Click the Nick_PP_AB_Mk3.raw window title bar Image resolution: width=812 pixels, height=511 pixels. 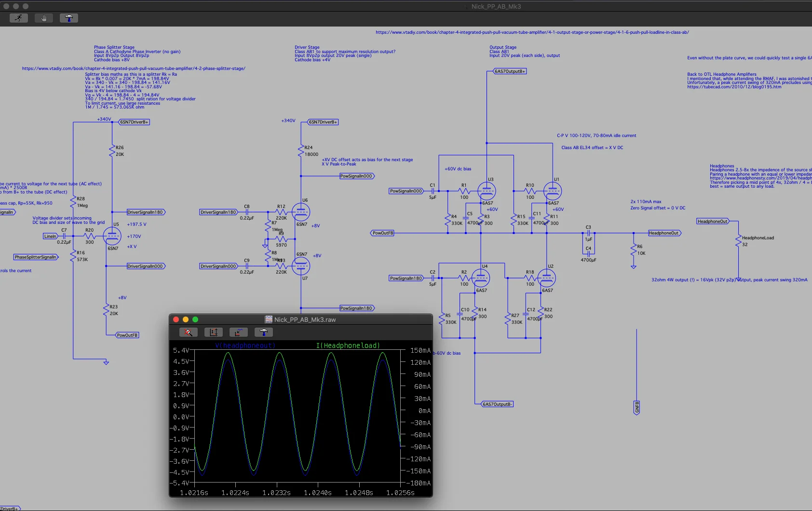coord(301,319)
